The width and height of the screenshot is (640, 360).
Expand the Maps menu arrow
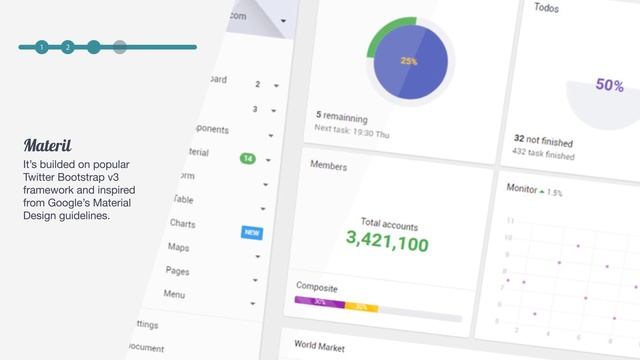coord(258,257)
